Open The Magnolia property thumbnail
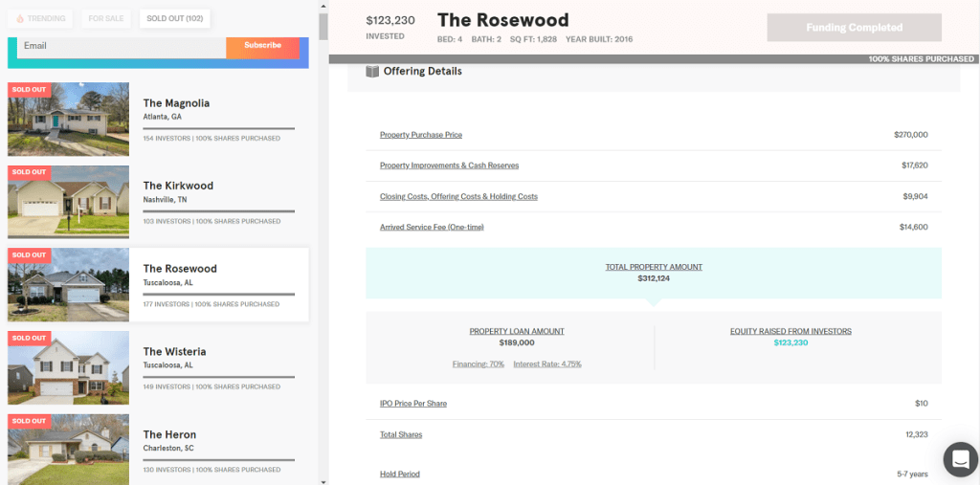Viewport: 980px width, 485px height. tap(68, 120)
